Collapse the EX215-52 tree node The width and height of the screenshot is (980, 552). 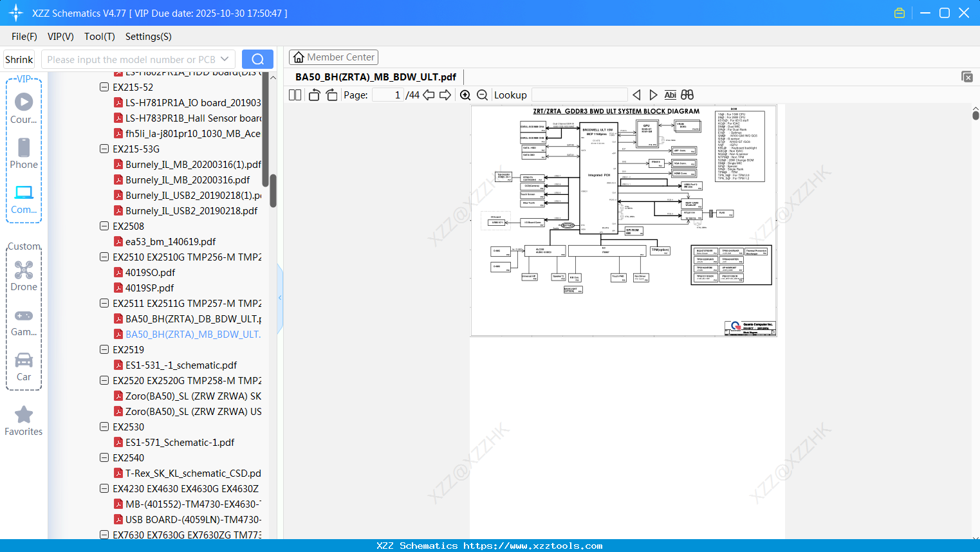point(104,87)
